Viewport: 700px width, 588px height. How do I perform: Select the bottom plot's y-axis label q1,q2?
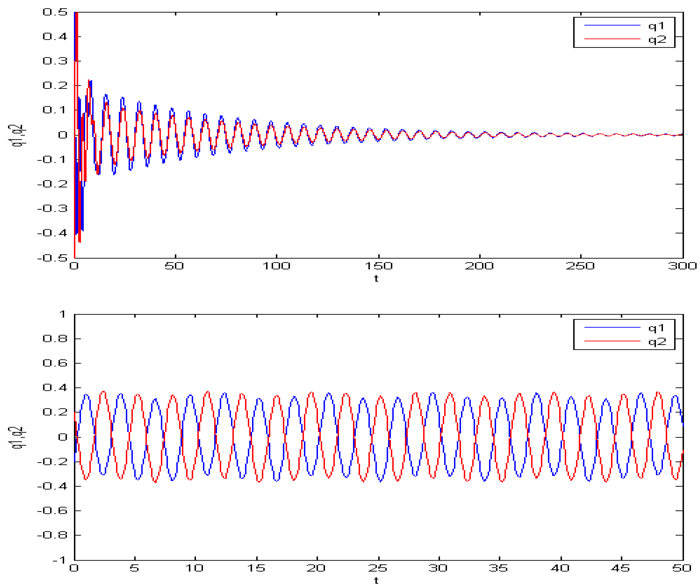pos(17,437)
